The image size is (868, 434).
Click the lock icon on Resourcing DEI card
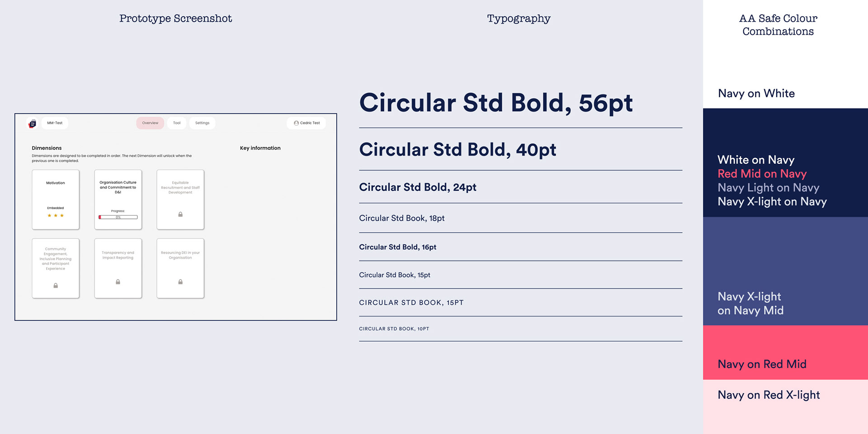(180, 282)
